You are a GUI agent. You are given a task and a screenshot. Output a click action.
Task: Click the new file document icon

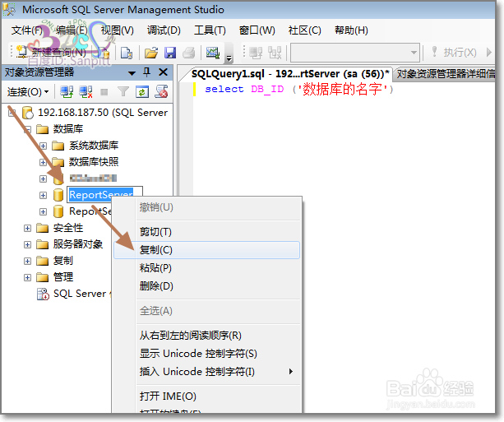pyautogui.click(x=127, y=53)
